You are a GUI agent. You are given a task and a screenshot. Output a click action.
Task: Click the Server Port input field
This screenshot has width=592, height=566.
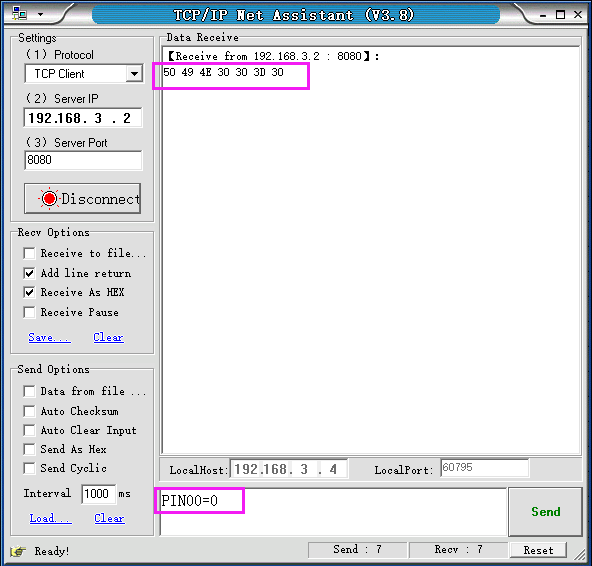(83, 160)
